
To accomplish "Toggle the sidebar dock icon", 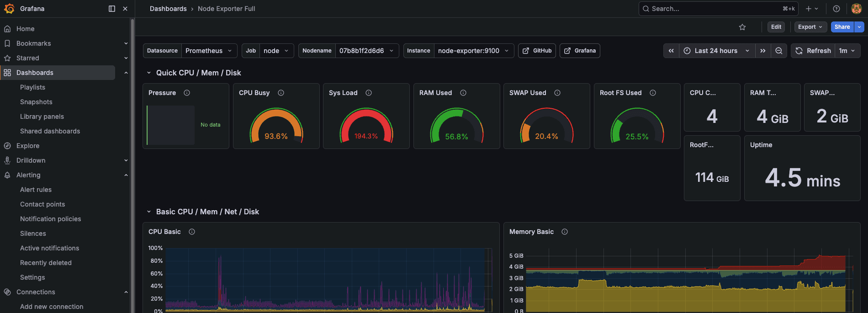I will [x=112, y=9].
